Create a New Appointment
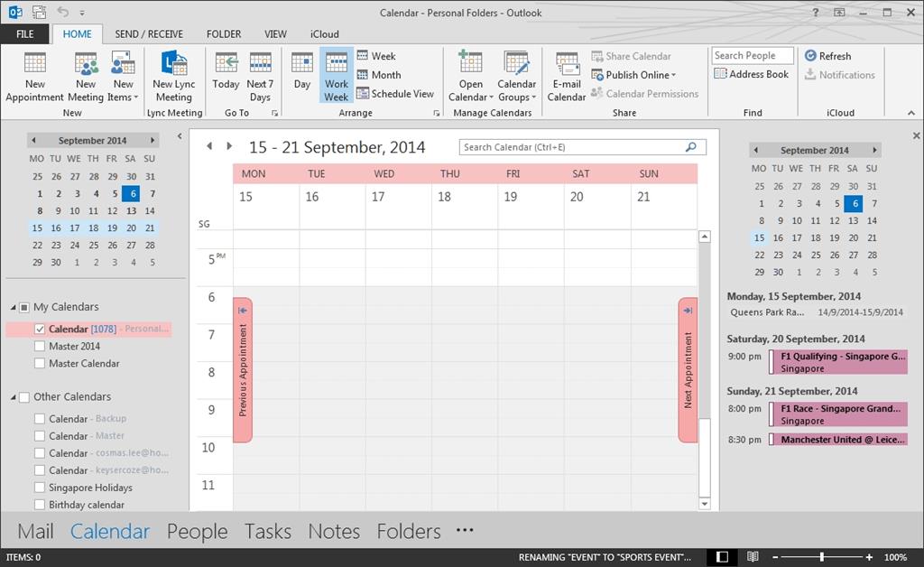The image size is (924, 567). (35, 77)
